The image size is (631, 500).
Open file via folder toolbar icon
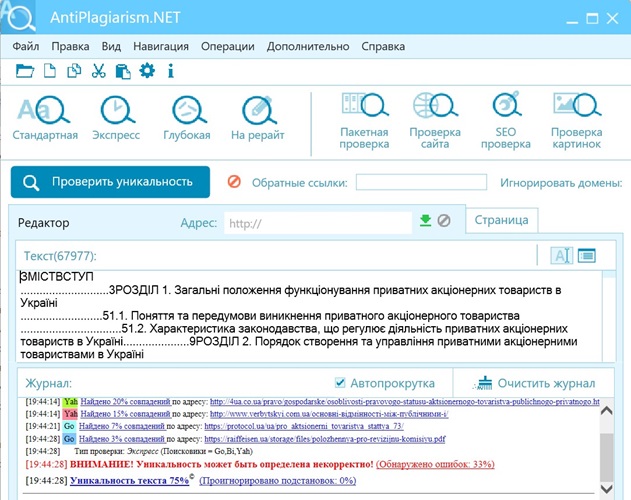click(25, 71)
